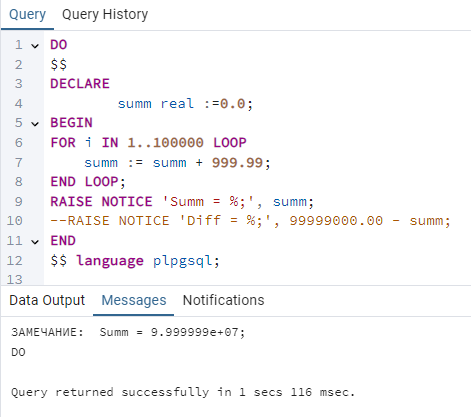Toggle fold arrow beside END on line 11
This screenshot has width=471, height=417.
tap(35, 242)
